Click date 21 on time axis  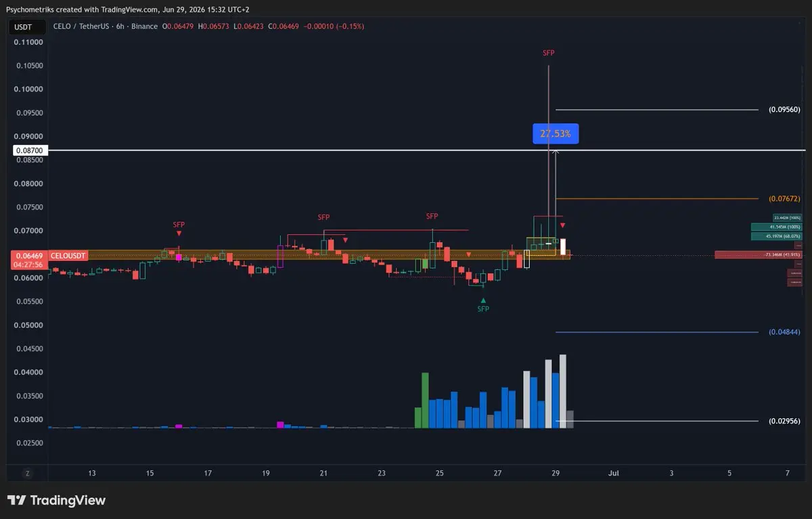coord(323,474)
